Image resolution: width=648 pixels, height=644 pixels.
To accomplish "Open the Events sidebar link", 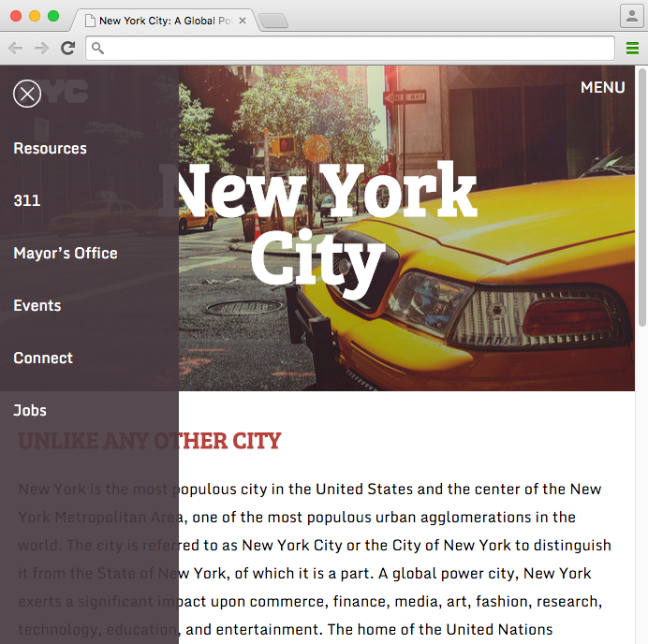I will point(37,306).
